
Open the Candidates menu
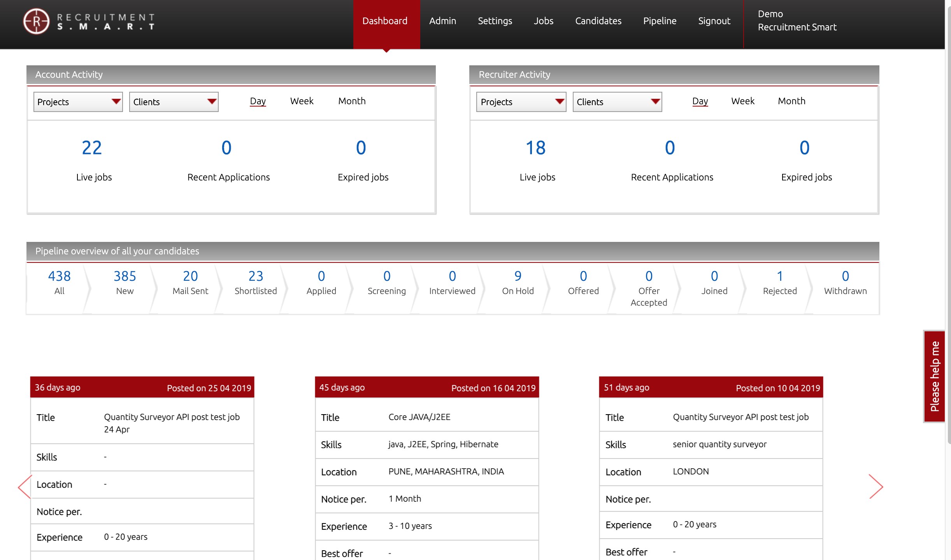coord(598,21)
